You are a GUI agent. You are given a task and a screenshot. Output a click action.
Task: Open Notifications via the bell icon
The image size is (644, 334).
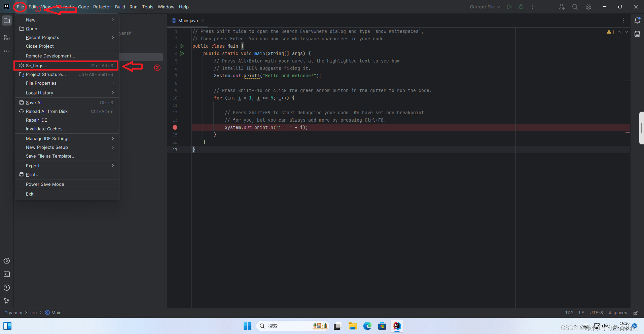(x=638, y=20)
